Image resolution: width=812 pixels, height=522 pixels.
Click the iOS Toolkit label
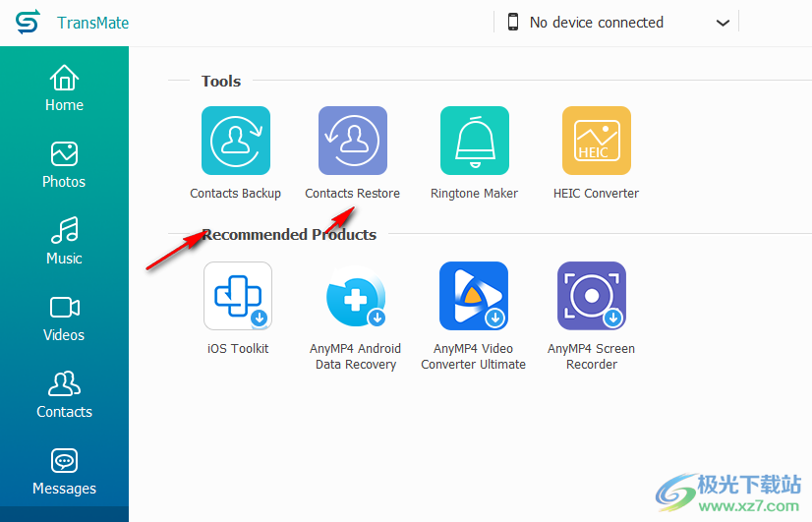click(x=238, y=349)
